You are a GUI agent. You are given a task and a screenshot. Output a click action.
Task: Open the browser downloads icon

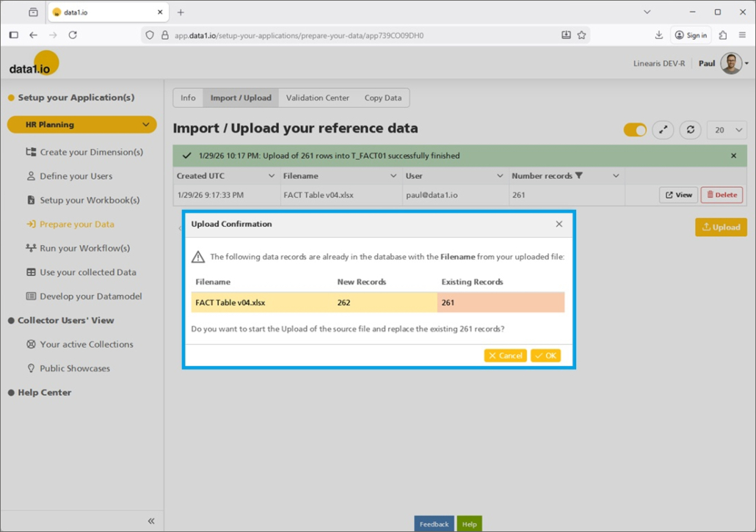[x=658, y=35]
